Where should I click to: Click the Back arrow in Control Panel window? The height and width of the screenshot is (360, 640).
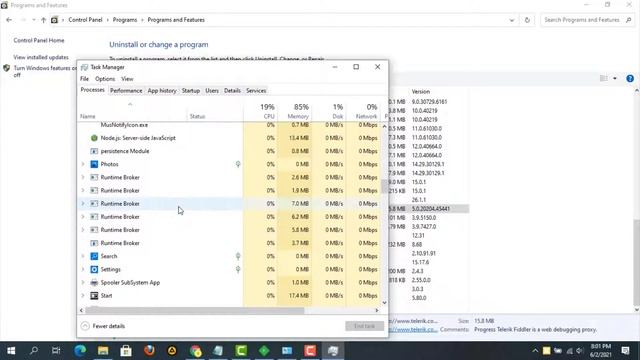click(x=9, y=20)
